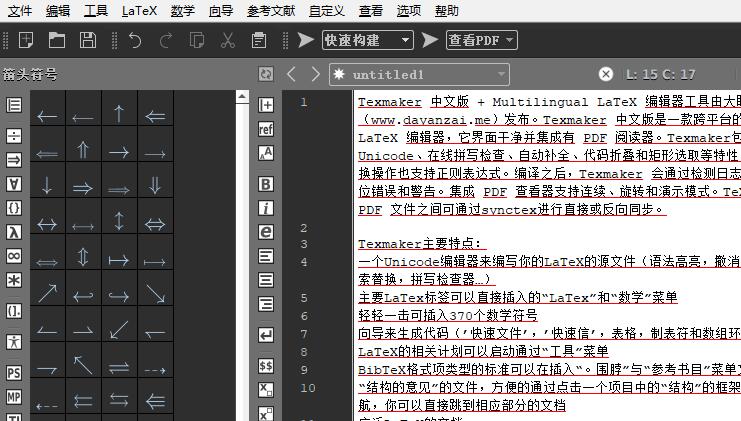Click the L: 15 C: 17 cursor position
Viewport: 741px width, 421px height.
[x=661, y=74]
